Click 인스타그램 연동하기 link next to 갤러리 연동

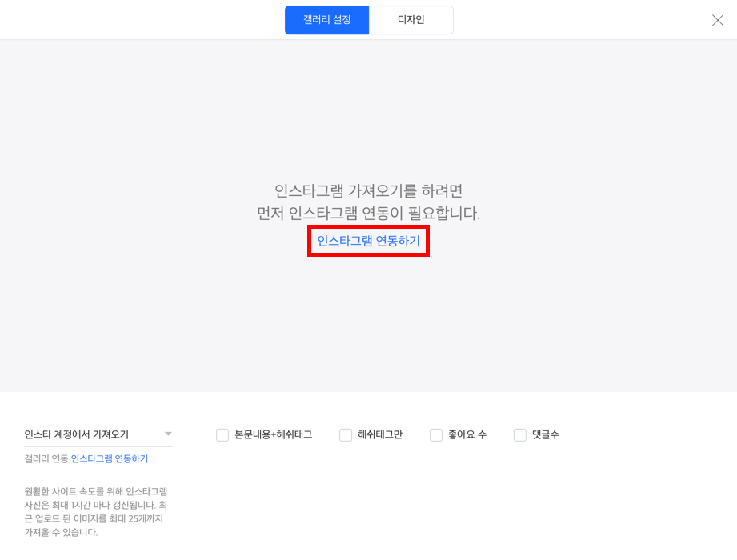tap(110, 458)
